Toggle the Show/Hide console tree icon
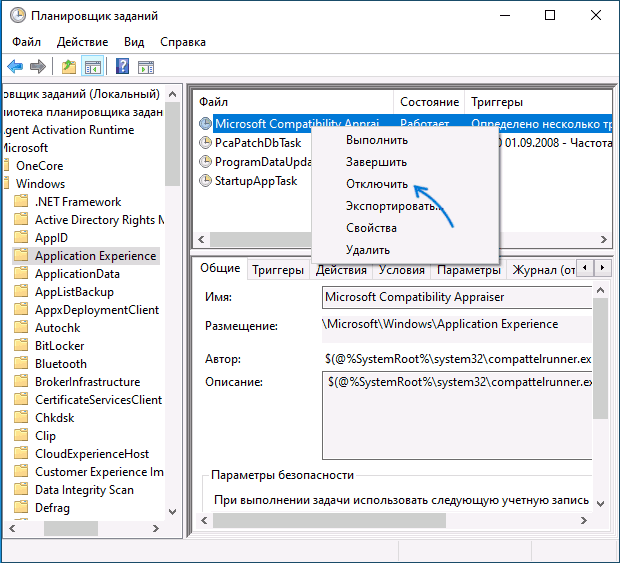 (93, 66)
